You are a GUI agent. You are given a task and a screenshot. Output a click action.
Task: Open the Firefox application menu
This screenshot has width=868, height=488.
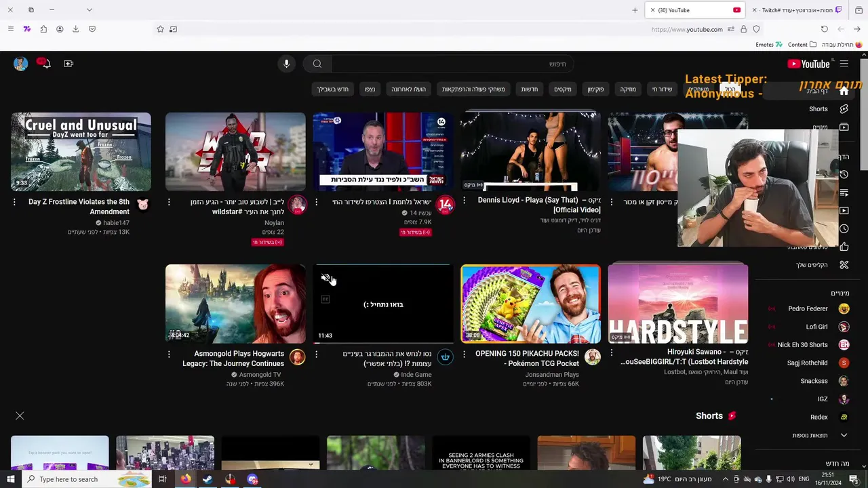click(x=10, y=29)
